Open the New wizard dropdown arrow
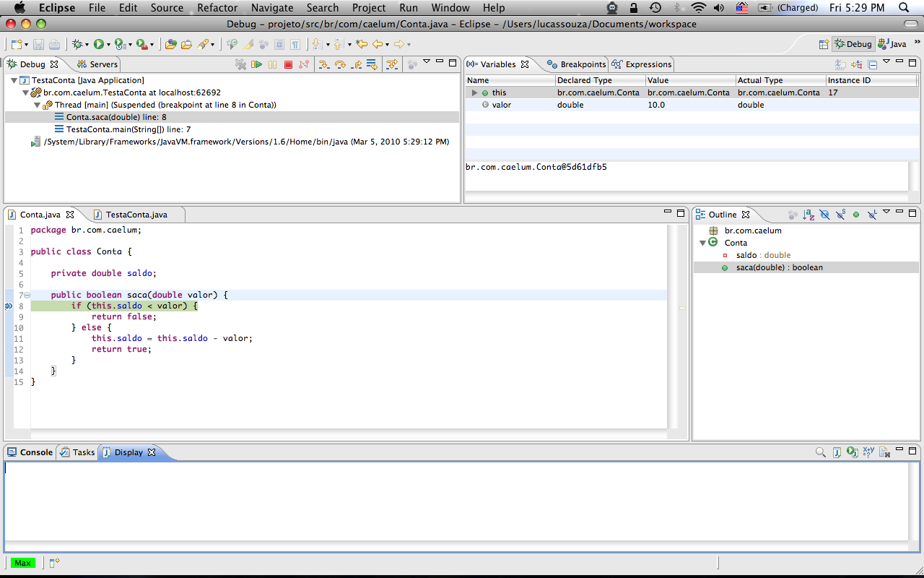 [26, 45]
